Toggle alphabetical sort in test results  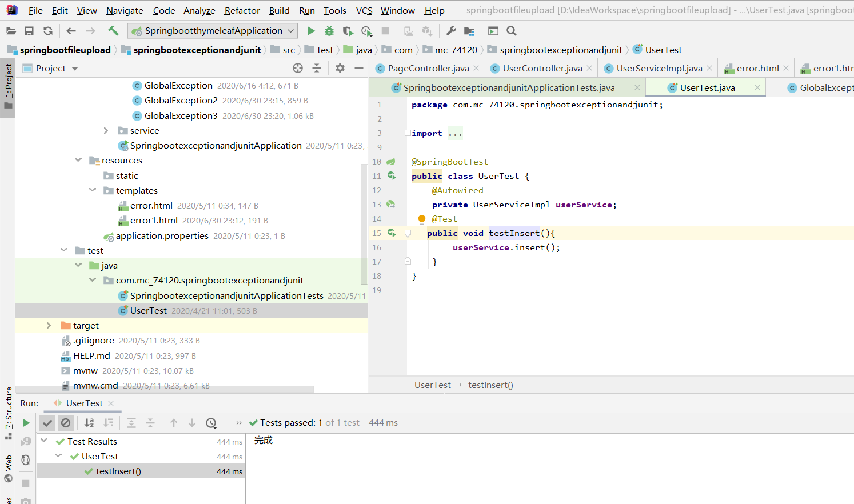[89, 423]
